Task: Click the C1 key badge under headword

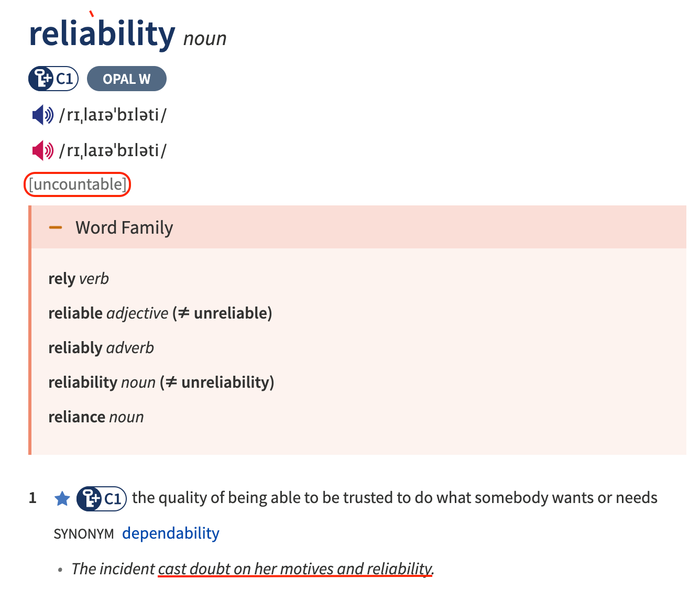Action: coord(53,79)
